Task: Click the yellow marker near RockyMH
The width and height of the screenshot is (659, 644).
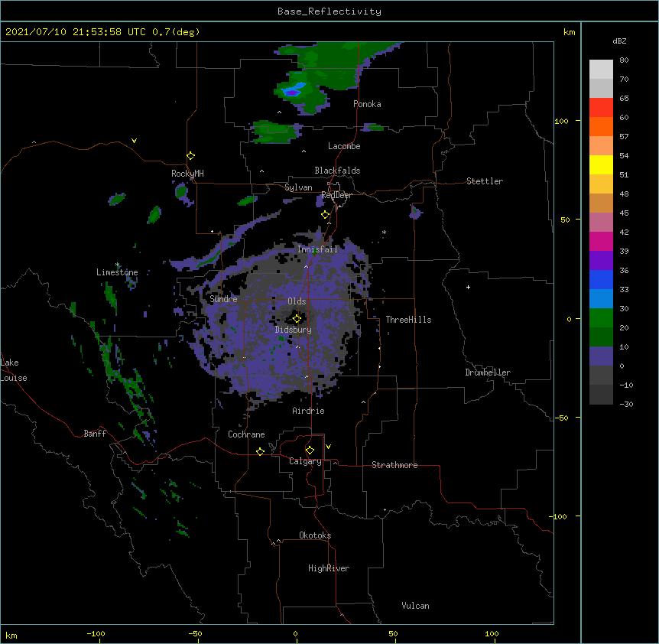Action: (x=191, y=156)
